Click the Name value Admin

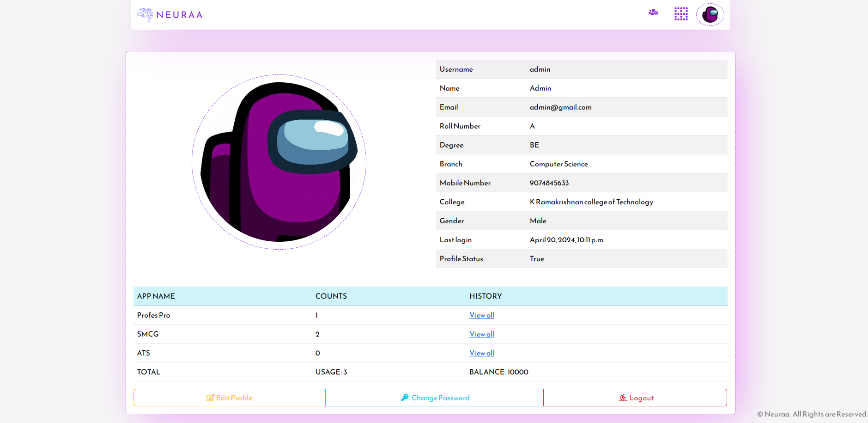click(x=540, y=88)
